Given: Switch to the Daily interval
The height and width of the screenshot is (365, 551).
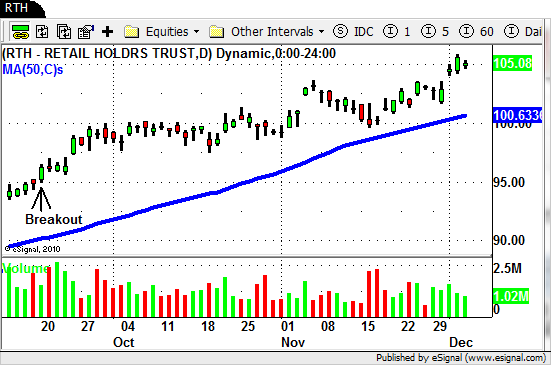Looking at the screenshot, I should coord(523,32).
